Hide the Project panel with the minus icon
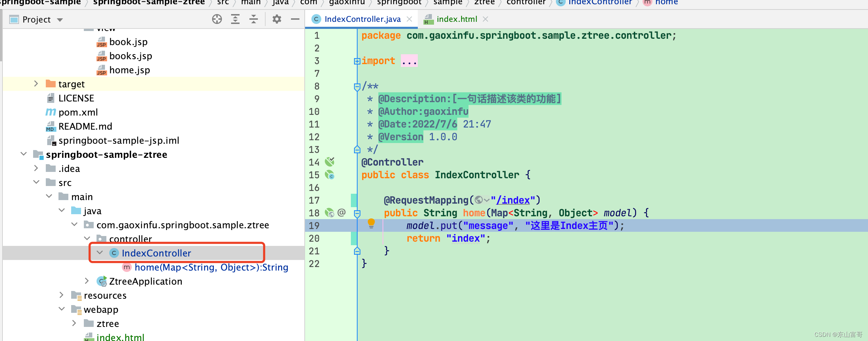 click(x=295, y=19)
